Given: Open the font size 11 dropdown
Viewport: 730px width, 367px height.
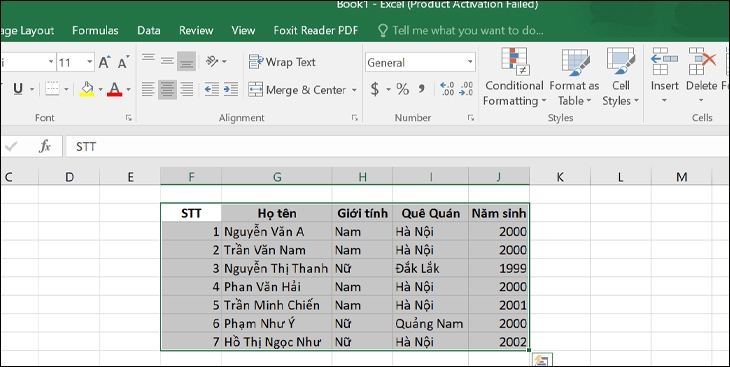Looking at the screenshot, I should 89,62.
